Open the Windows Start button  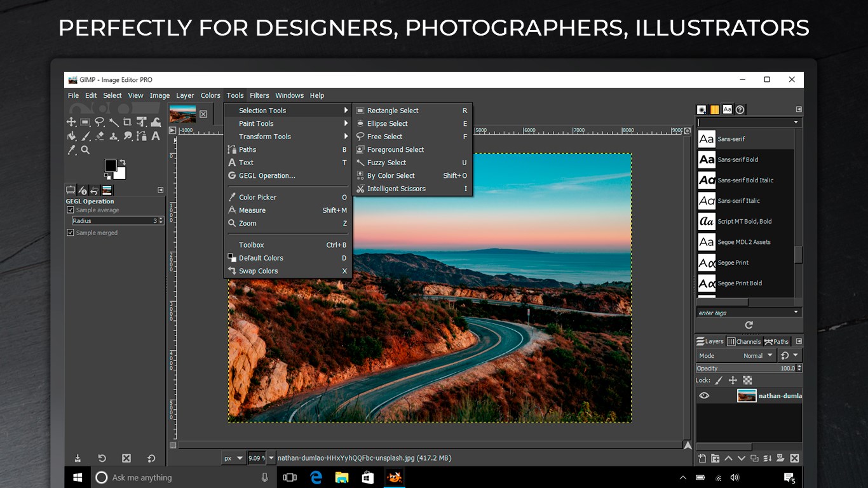78,478
